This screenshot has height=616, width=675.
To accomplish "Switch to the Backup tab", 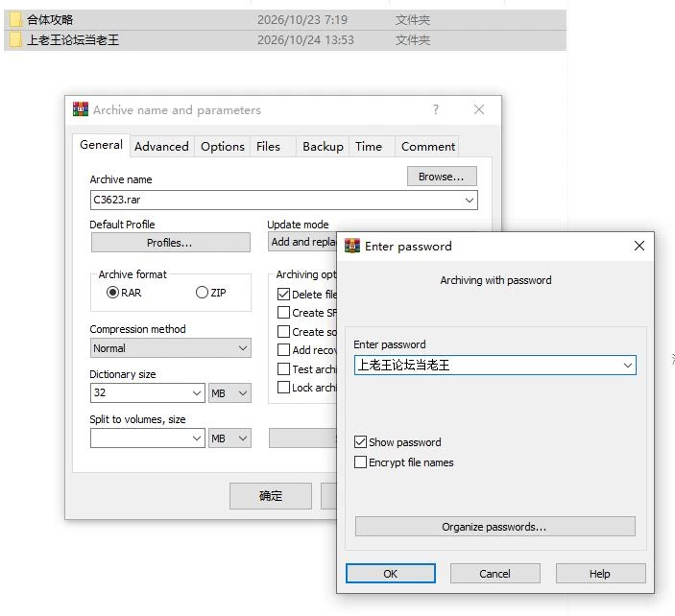I will coord(323,147).
